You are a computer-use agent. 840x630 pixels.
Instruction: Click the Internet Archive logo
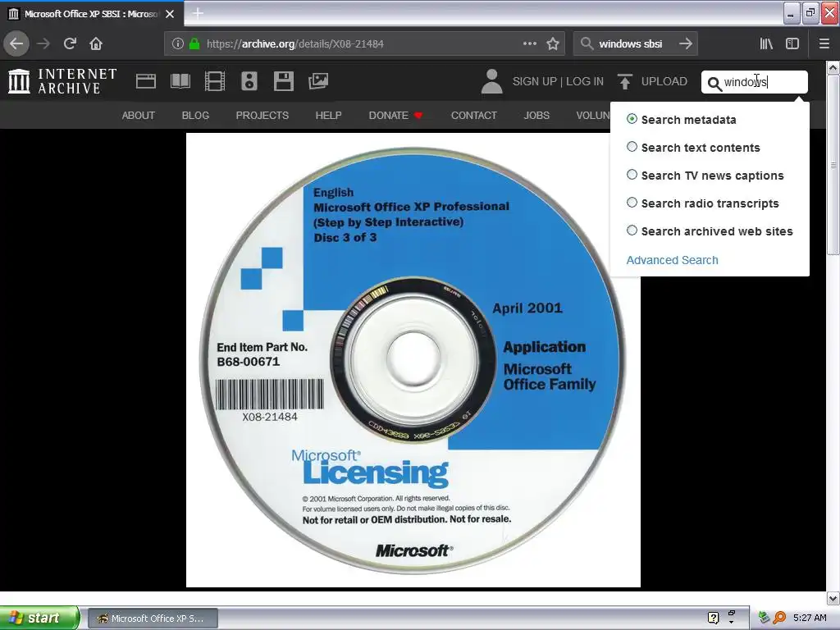(62, 81)
